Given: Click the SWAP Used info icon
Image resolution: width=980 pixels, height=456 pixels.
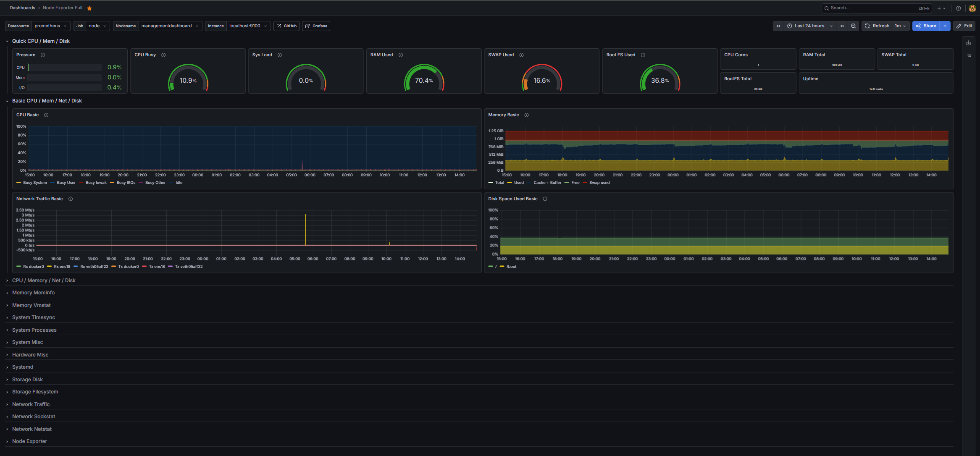Looking at the screenshot, I should tap(521, 55).
